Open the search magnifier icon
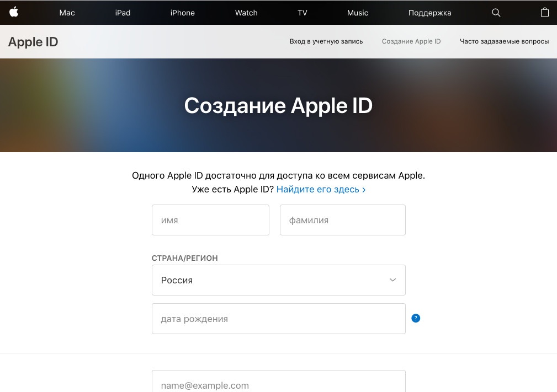 coord(496,13)
